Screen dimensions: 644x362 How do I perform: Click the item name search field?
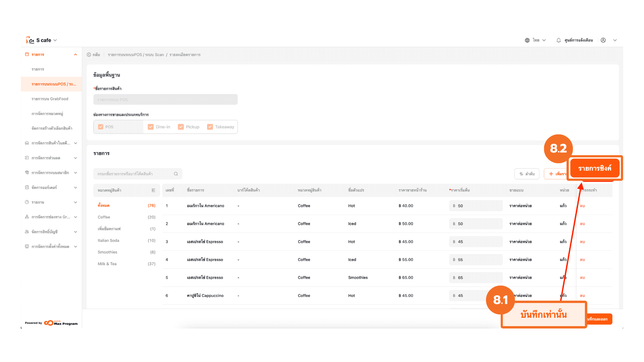(134, 174)
